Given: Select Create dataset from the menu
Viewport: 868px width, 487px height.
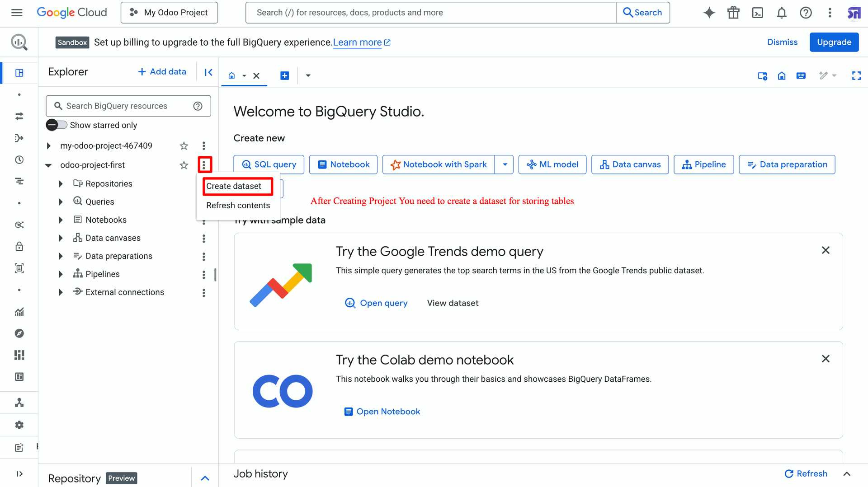Looking at the screenshot, I should point(234,186).
